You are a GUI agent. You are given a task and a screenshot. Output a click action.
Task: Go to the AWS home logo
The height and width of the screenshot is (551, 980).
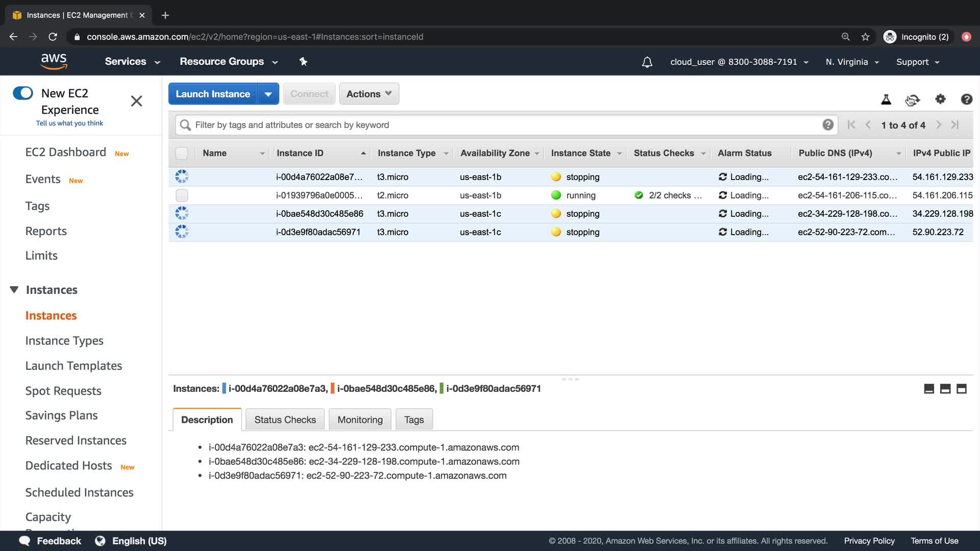[x=54, y=61]
